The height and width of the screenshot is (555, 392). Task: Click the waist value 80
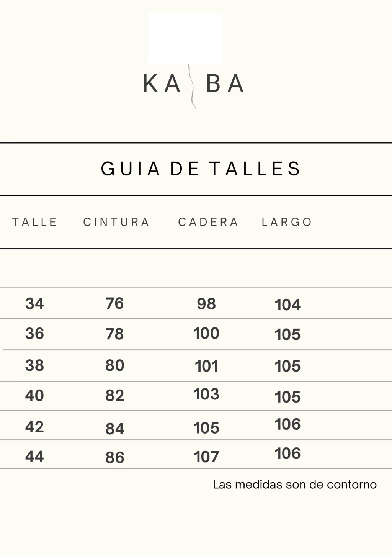pyautogui.click(x=115, y=365)
